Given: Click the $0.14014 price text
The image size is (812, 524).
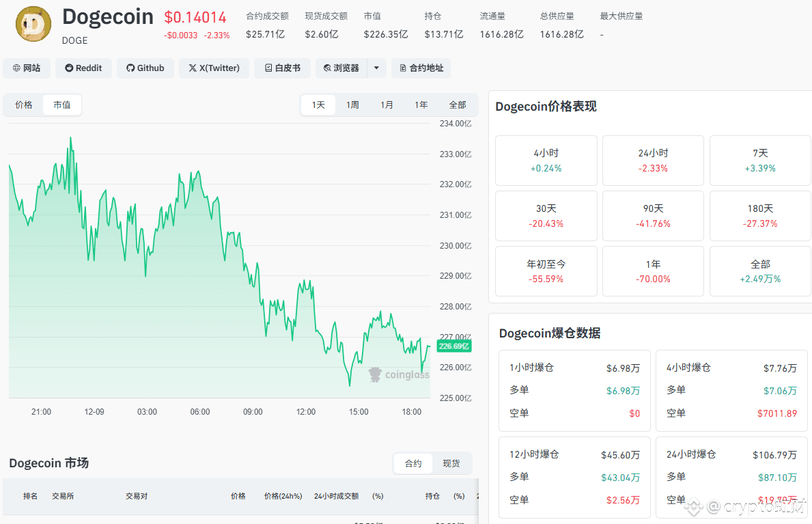Looking at the screenshot, I should coord(195,18).
